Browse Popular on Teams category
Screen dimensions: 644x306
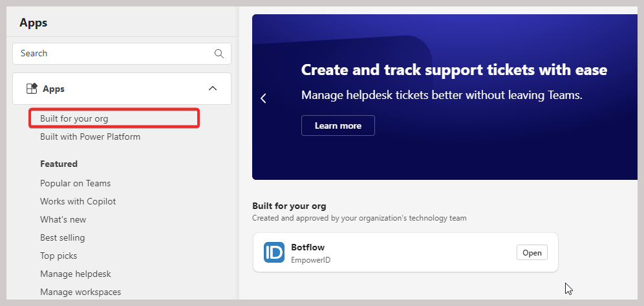(75, 183)
